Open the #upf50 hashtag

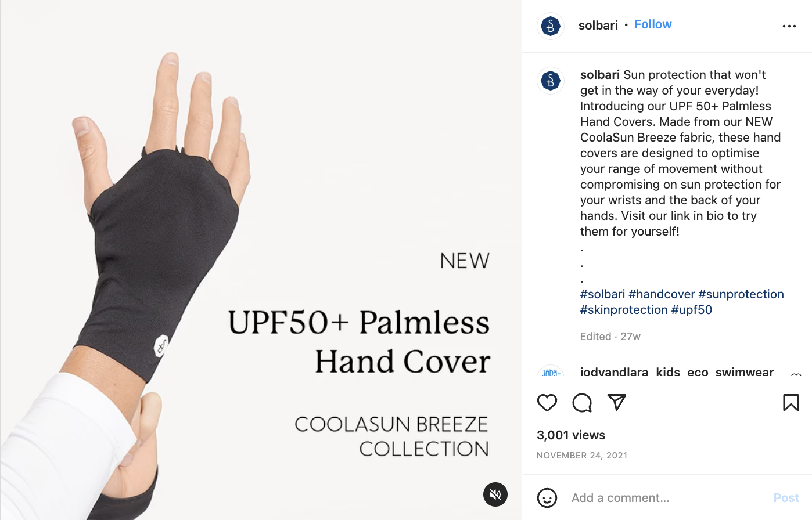(x=692, y=310)
